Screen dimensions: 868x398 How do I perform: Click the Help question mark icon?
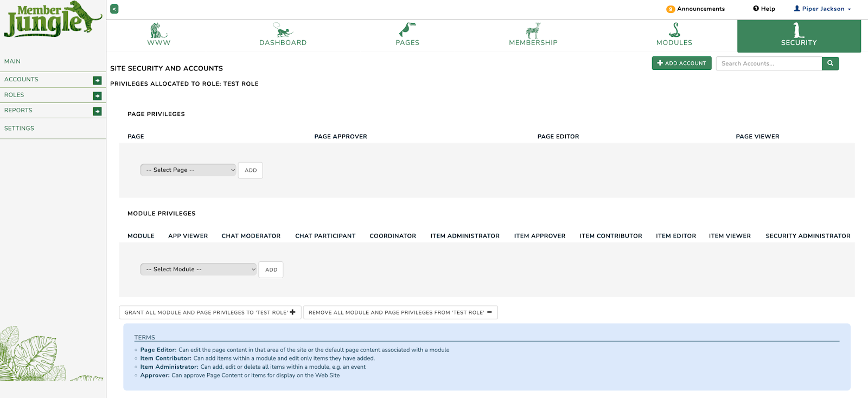[756, 9]
